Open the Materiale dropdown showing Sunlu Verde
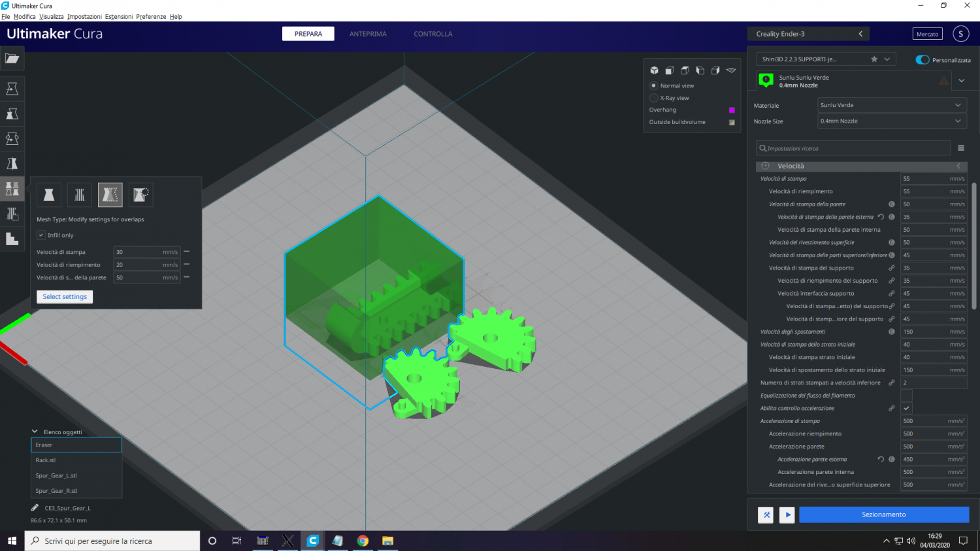The width and height of the screenshot is (980, 551). (892, 105)
